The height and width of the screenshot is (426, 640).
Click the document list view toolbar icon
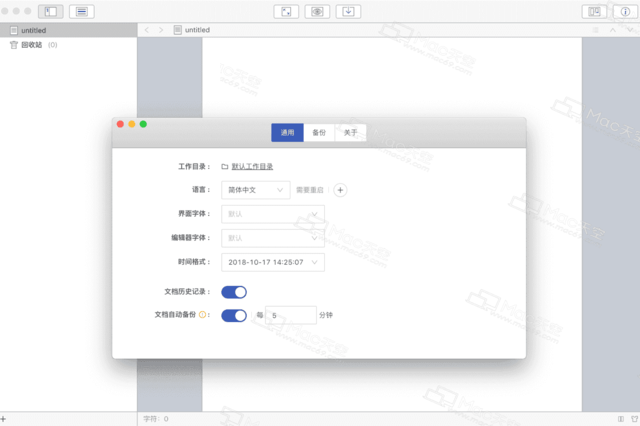(x=82, y=11)
